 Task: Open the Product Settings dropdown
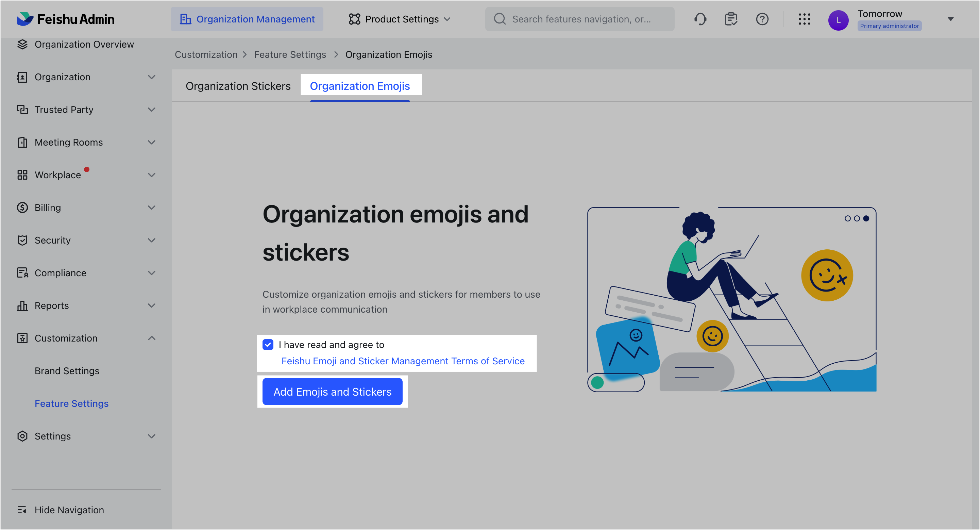tap(400, 19)
